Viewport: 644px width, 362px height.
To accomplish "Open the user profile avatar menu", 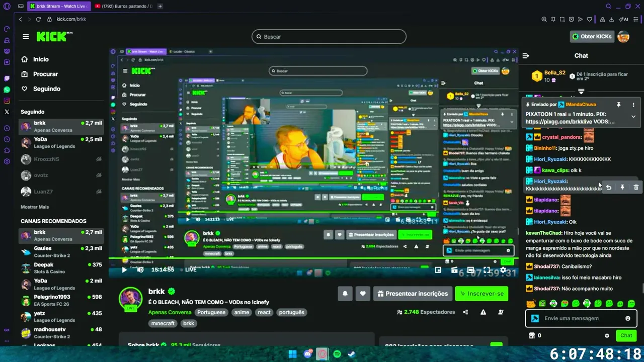I will pos(623,37).
